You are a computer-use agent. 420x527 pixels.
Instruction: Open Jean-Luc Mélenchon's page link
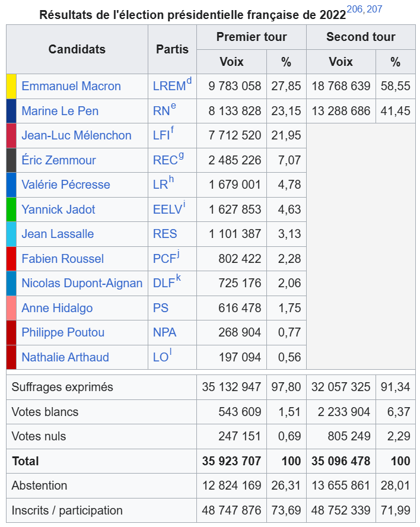pyautogui.click(x=77, y=135)
